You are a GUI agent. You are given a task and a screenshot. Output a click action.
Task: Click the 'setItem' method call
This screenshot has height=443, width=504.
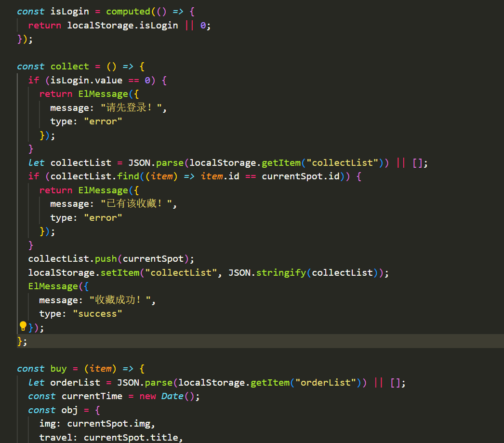[x=120, y=273]
